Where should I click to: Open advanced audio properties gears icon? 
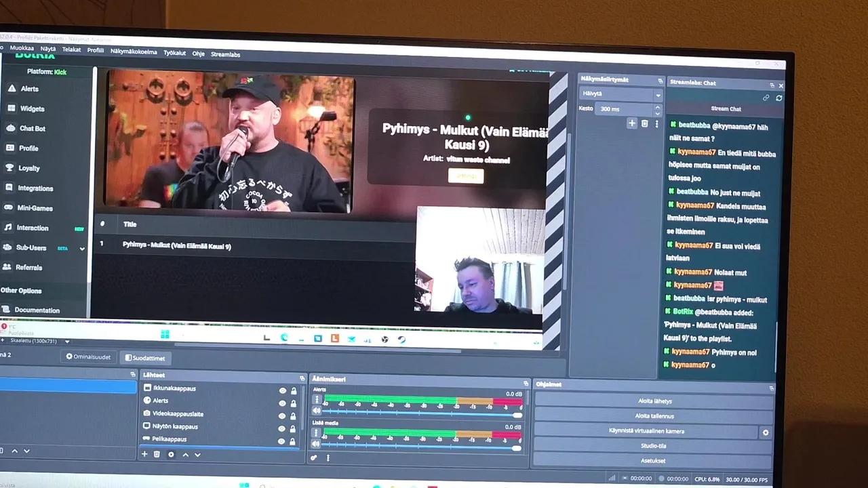[x=314, y=458]
